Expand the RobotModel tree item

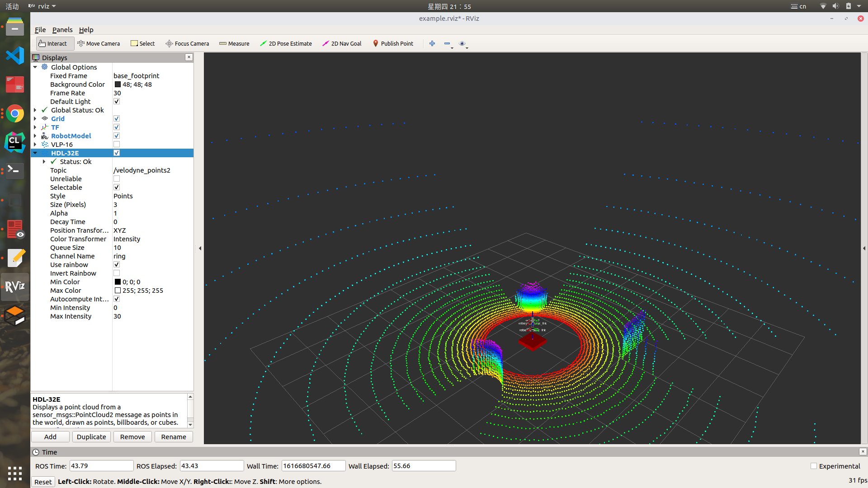click(35, 136)
